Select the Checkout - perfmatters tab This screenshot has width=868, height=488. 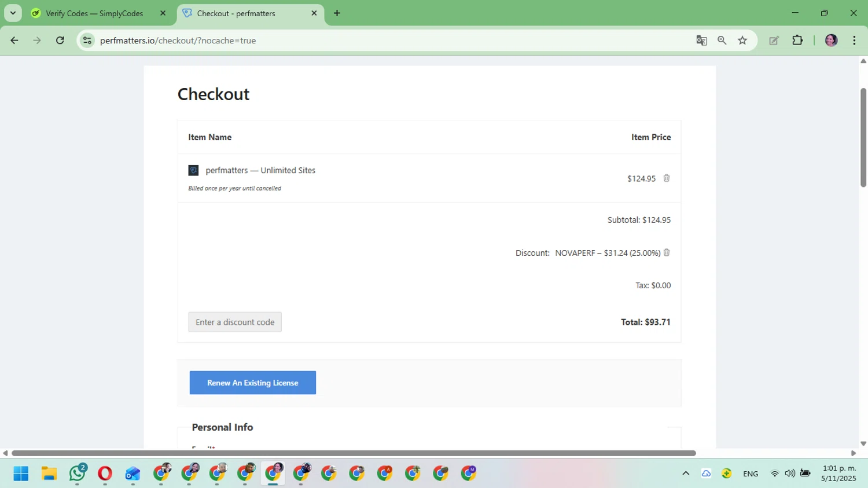[236, 13]
